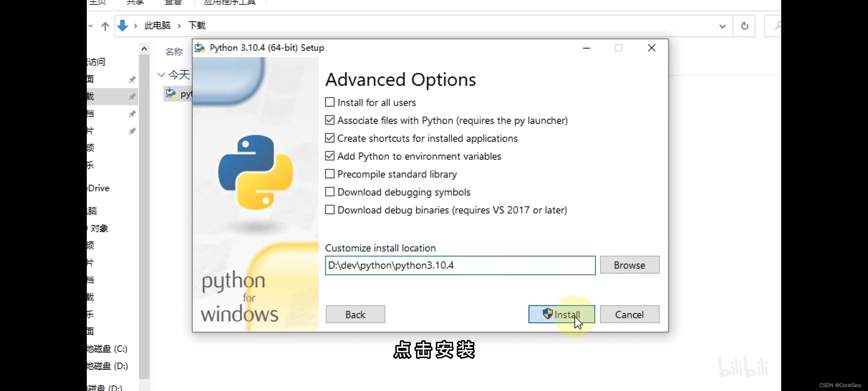Enable Download debugging symbols option
Image resolution: width=868 pixels, height=391 pixels.
(329, 192)
